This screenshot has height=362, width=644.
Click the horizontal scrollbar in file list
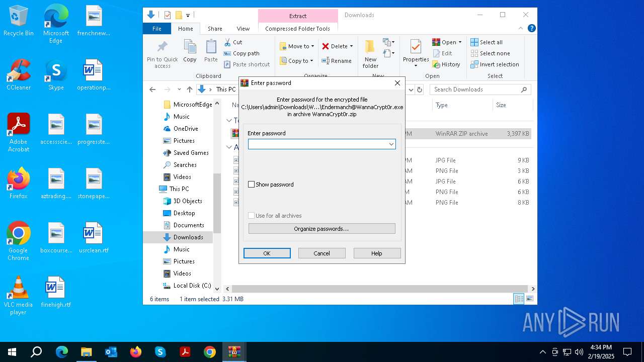[380, 289]
